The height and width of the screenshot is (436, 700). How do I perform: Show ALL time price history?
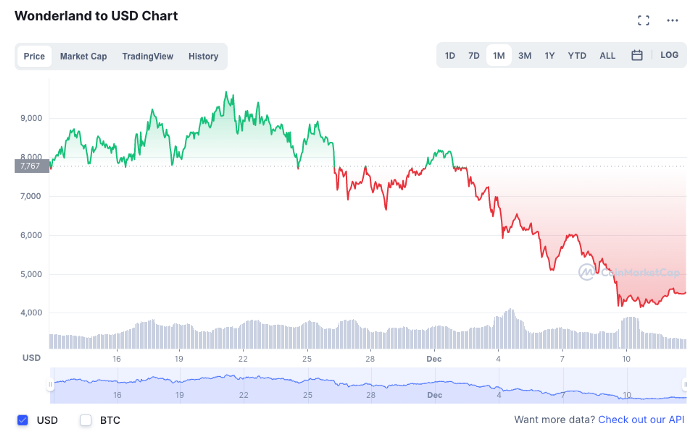coord(607,56)
